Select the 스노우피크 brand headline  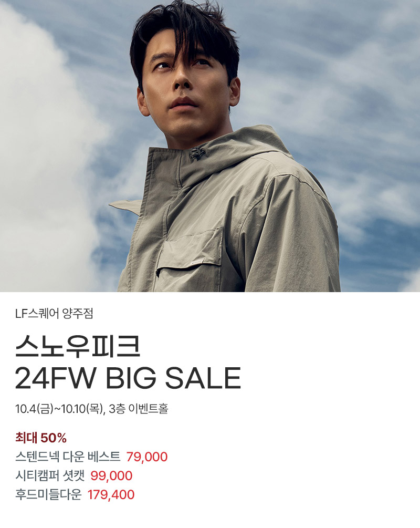coord(77,346)
